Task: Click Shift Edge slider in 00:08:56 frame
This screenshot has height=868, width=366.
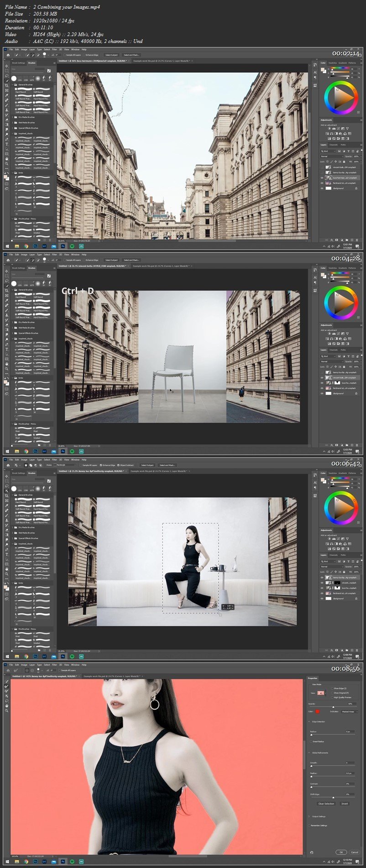Action: pyautogui.click(x=333, y=797)
